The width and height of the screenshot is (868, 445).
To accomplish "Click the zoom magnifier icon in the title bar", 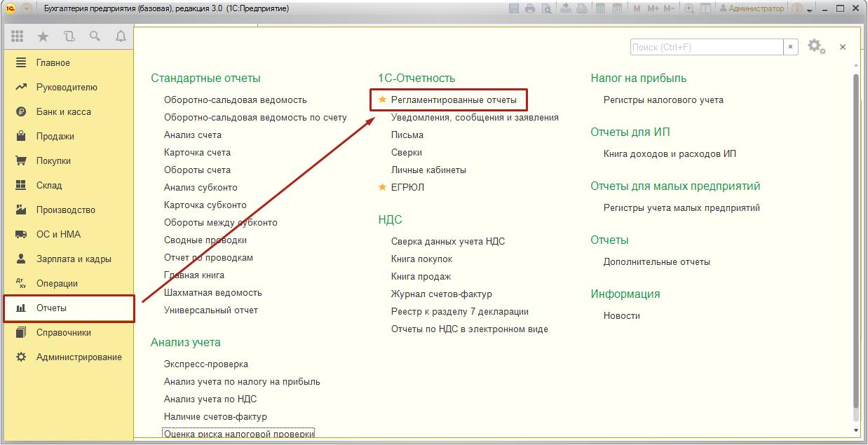I will click(689, 8).
